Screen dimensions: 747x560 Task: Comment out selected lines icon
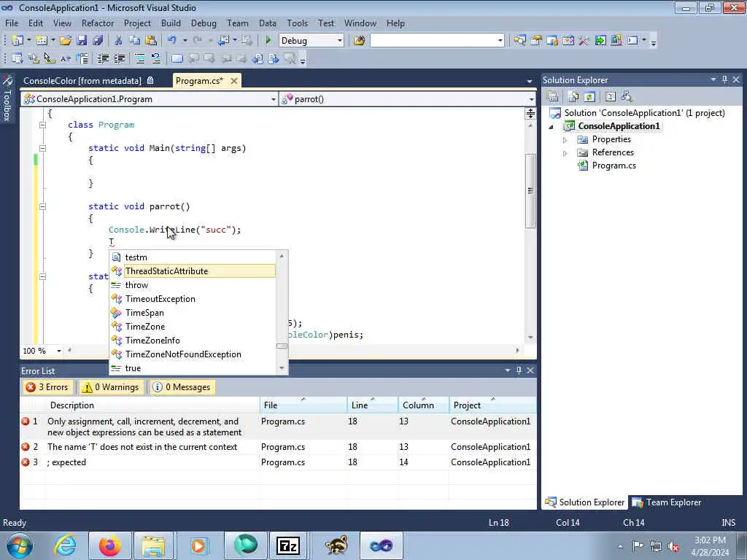point(139,58)
